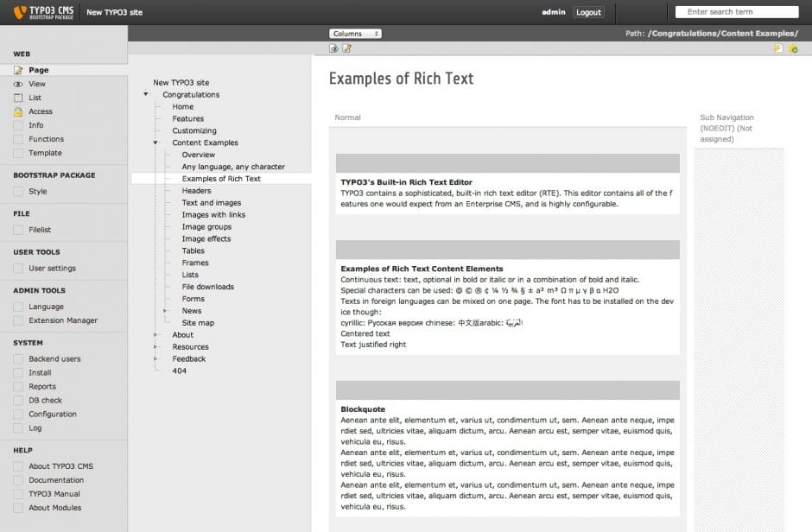Select Text and images page in tree

tap(211, 203)
